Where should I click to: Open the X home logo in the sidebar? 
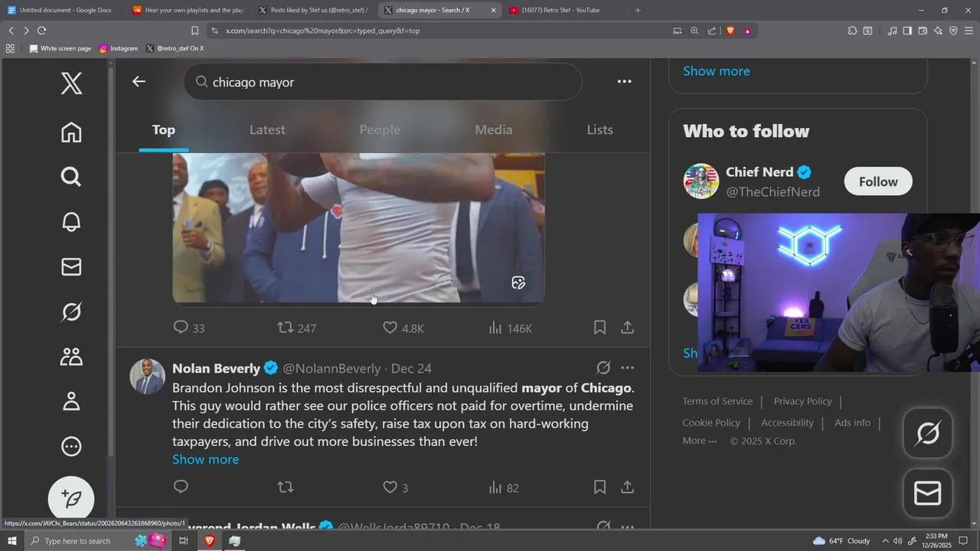(71, 83)
